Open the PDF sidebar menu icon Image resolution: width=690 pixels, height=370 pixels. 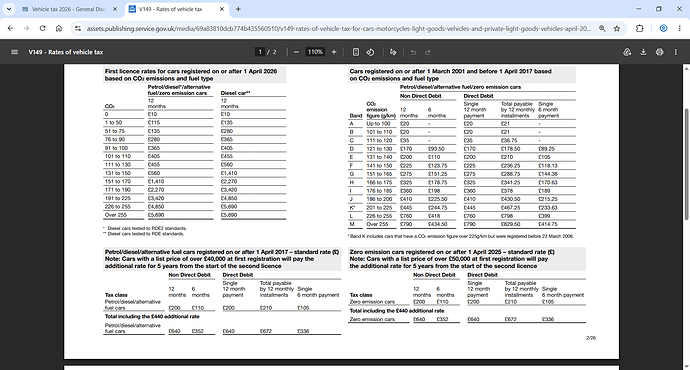[x=15, y=52]
